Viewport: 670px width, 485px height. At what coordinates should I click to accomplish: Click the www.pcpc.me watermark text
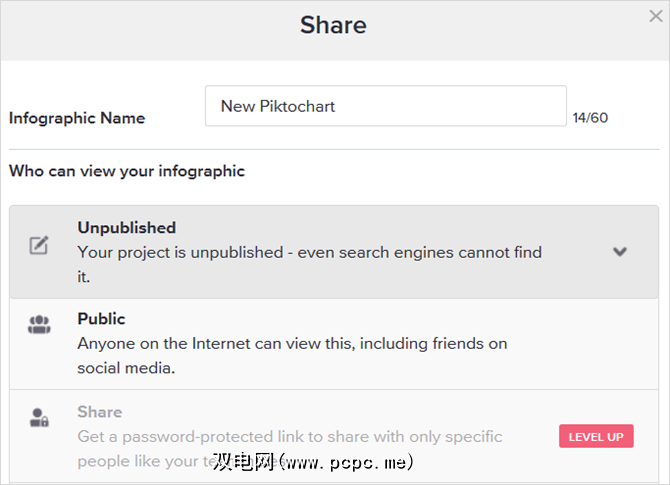(x=345, y=463)
